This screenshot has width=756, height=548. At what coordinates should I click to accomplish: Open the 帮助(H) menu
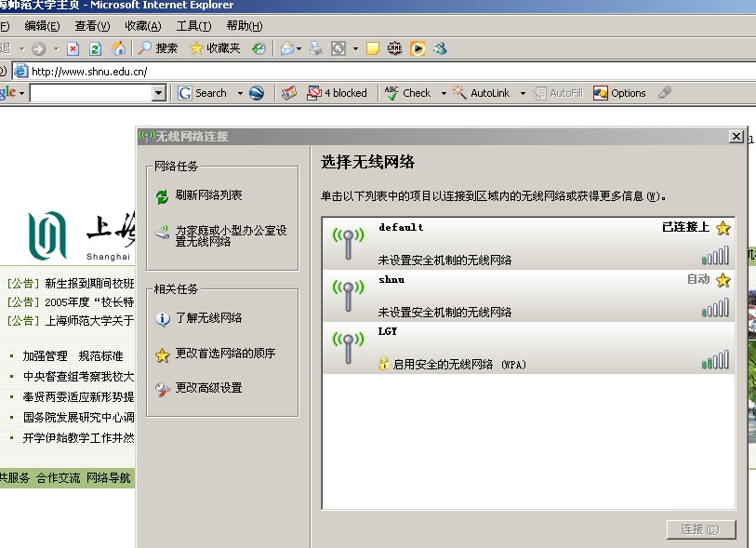pos(245,26)
